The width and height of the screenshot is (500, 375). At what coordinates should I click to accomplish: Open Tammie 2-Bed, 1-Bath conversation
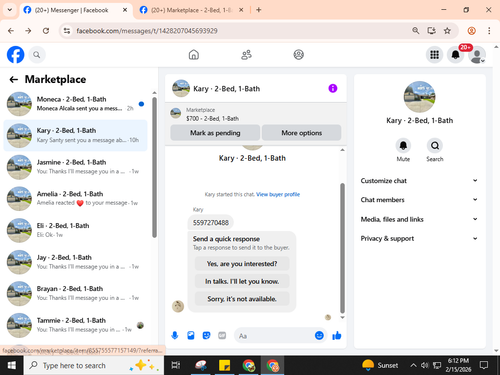[x=75, y=325]
